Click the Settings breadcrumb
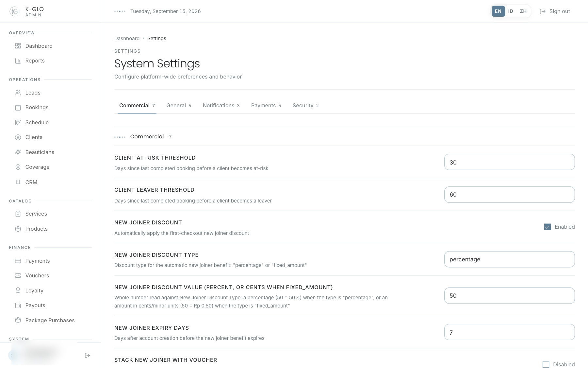The height and width of the screenshot is (368, 588). point(157,39)
